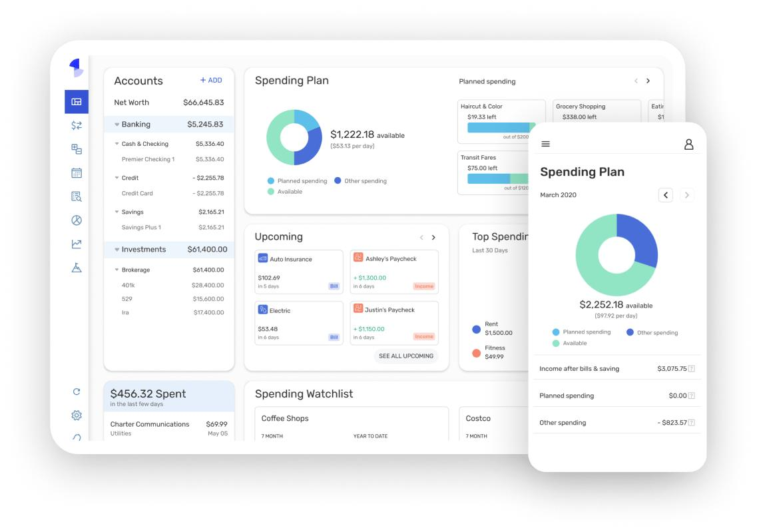This screenshot has width=757, height=532.
Task: Collapse the Cash & Checking group
Action: pos(117,144)
